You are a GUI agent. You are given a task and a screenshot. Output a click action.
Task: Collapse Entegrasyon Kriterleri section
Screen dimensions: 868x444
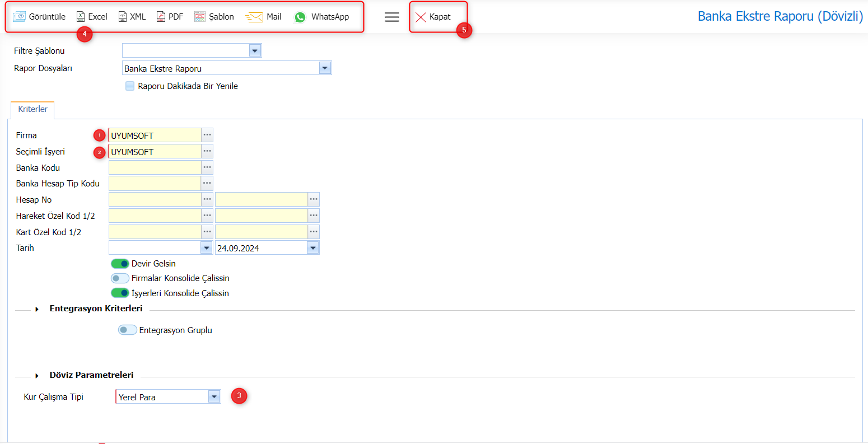(x=37, y=309)
